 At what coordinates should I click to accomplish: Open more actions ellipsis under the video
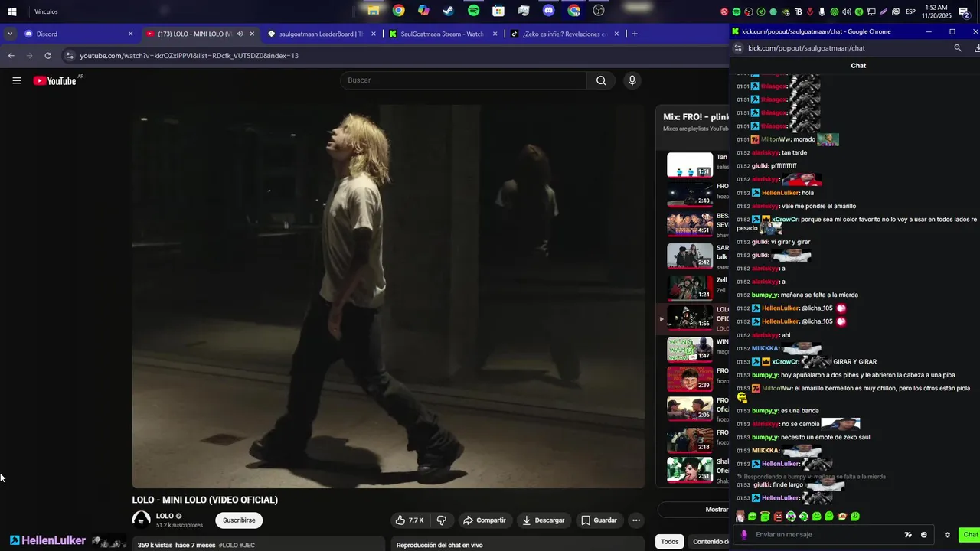(635, 520)
